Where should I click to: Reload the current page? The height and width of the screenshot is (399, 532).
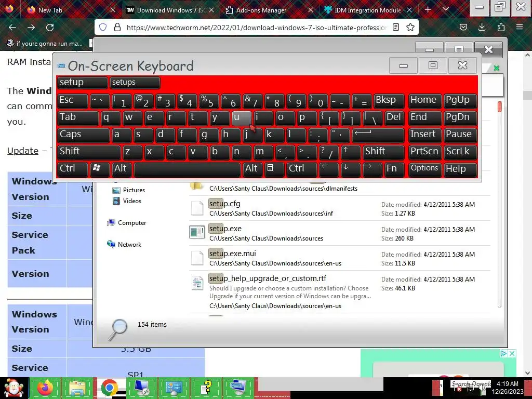(50, 28)
